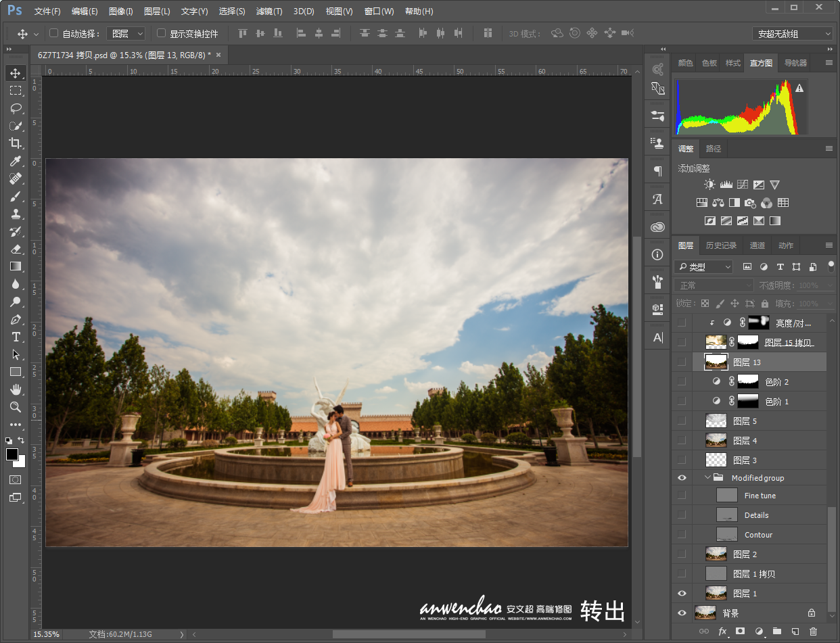Viewport: 840px width, 643px height.
Task: Select the Brush tool
Action: coord(16,196)
